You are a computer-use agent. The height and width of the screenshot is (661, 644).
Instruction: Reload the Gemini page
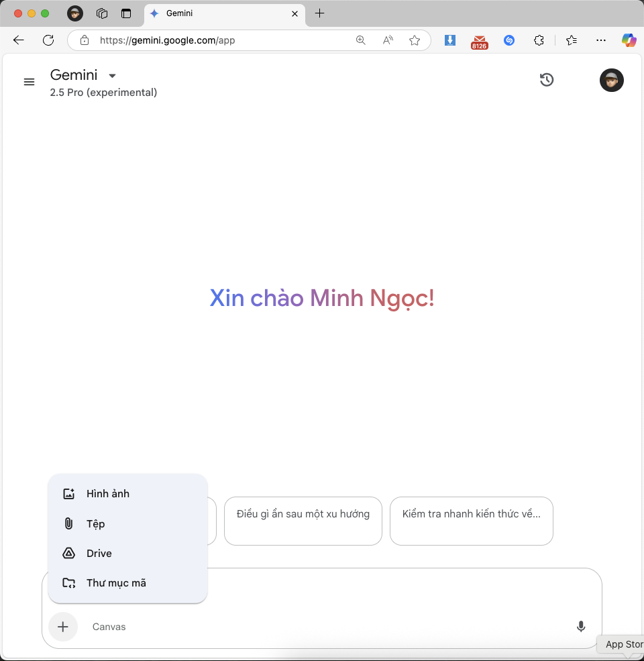48,40
